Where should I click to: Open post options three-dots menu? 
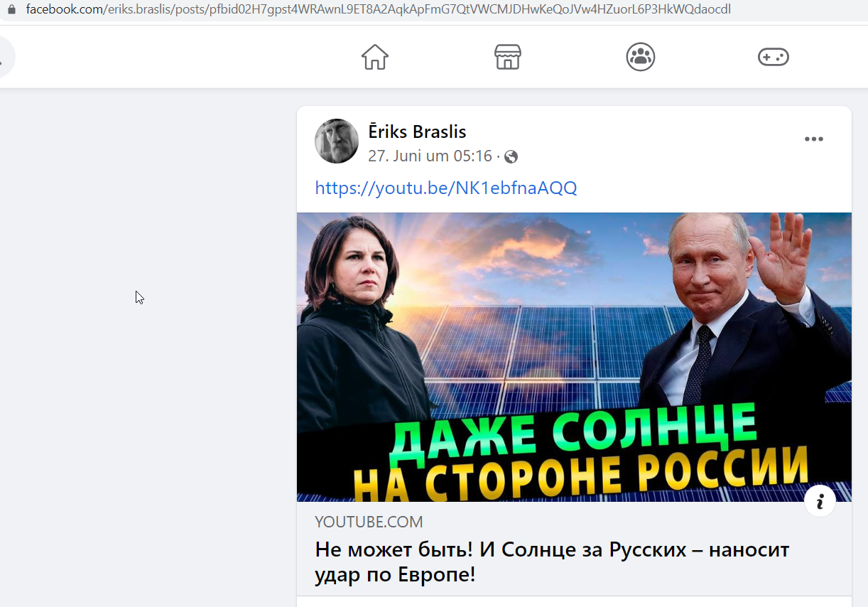(x=813, y=139)
